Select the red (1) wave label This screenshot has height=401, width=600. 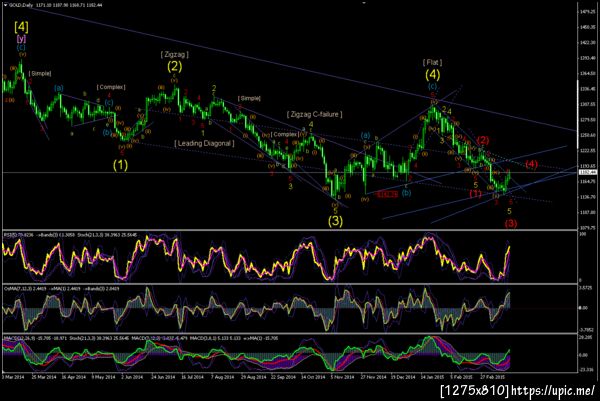click(475, 194)
